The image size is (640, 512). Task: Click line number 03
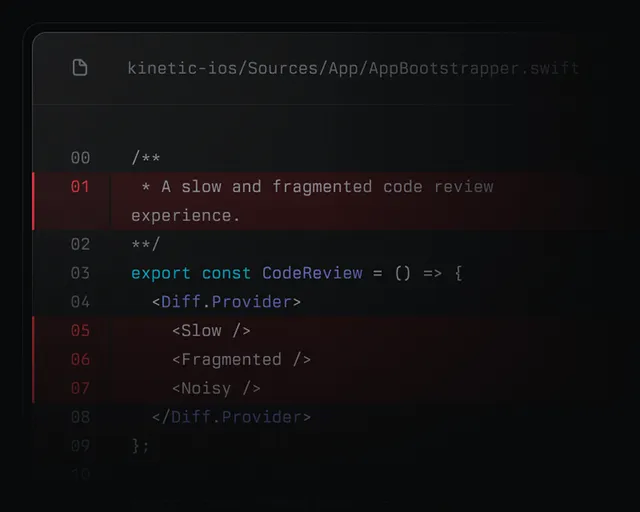[80, 273]
